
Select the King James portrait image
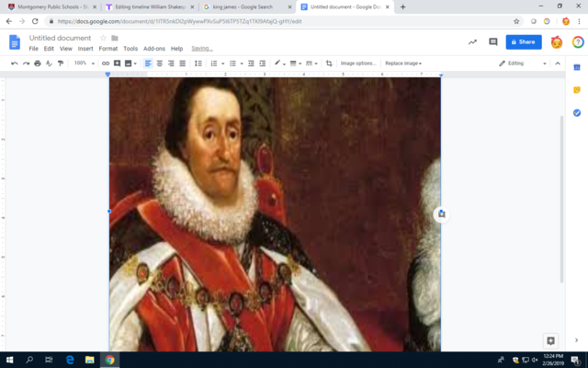(x=275, y=214)
